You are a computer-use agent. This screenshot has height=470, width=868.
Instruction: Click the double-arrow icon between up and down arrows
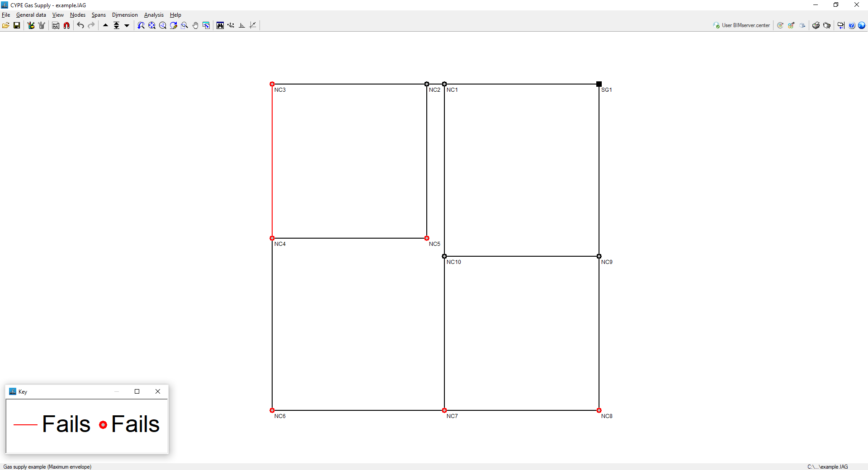(116, 25)
